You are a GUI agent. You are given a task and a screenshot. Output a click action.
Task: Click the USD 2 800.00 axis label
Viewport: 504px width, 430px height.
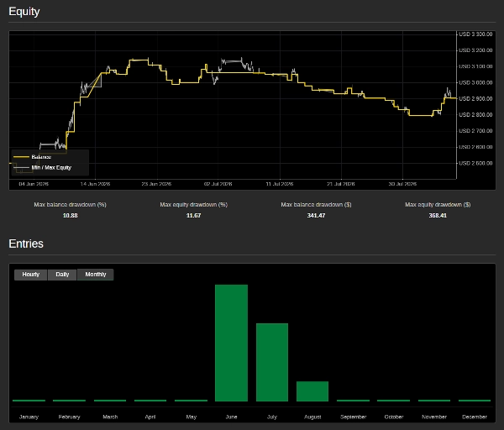[475, 115]
